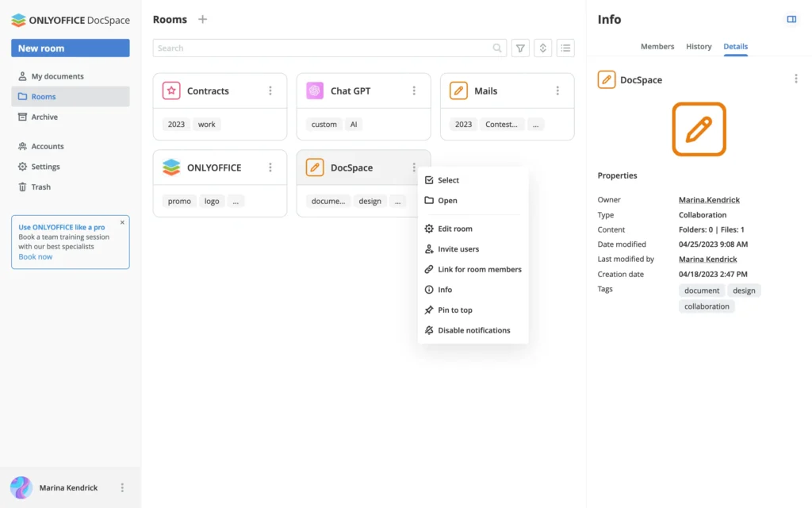Viewport: 812px width, 508px height.
Task: Click design tag in Info panel
Action: point(744,291)
